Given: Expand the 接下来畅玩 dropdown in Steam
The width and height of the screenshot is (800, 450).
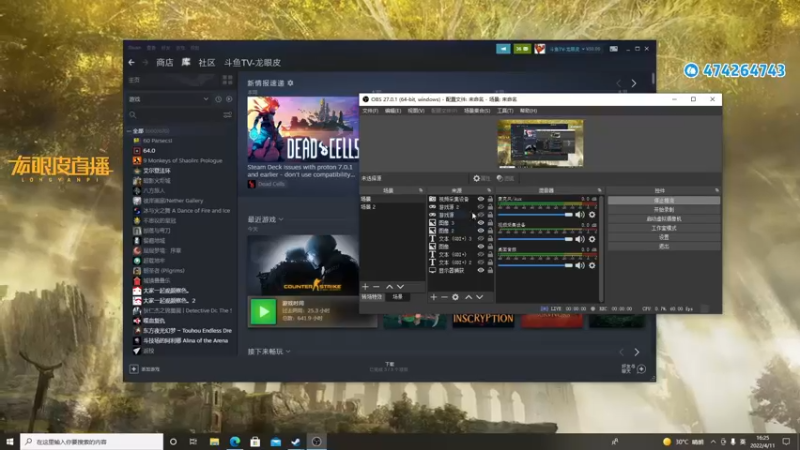Looking at the screenshot, I should coord(288,352).
